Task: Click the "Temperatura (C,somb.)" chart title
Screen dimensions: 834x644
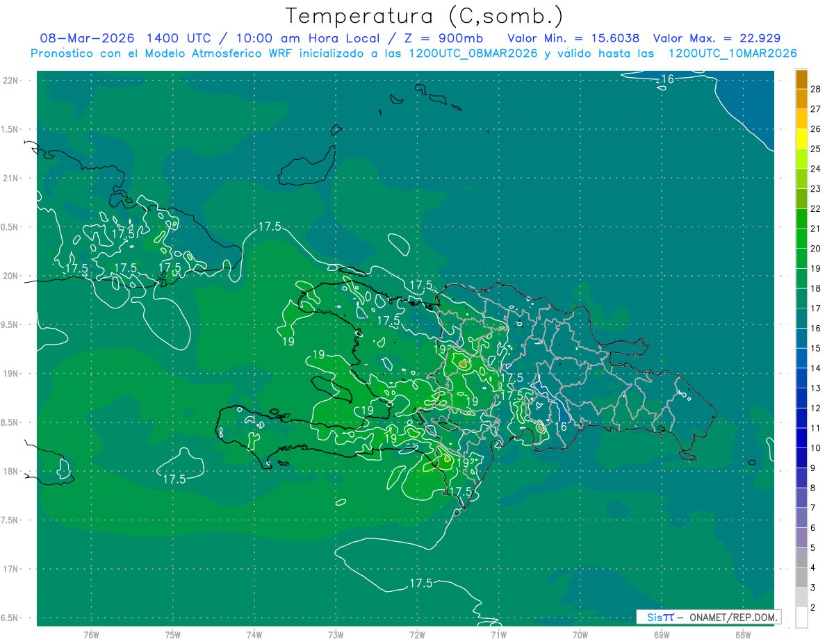Action: (x=424, y=16)
